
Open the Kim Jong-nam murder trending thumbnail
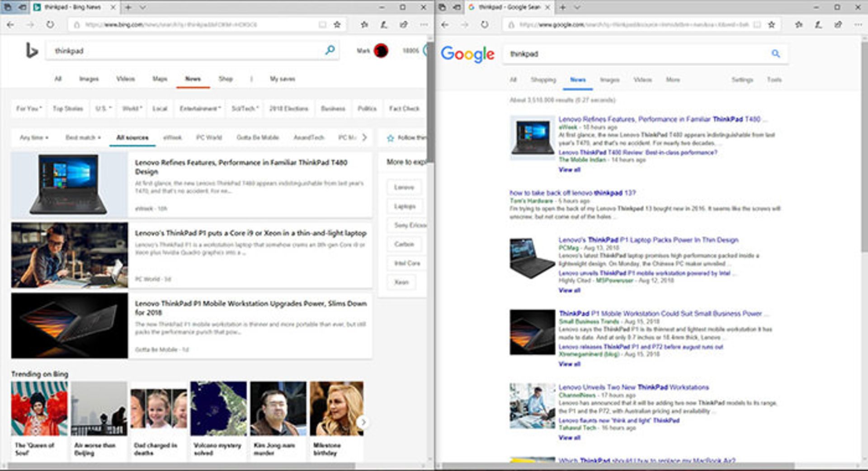click(278, 409)
